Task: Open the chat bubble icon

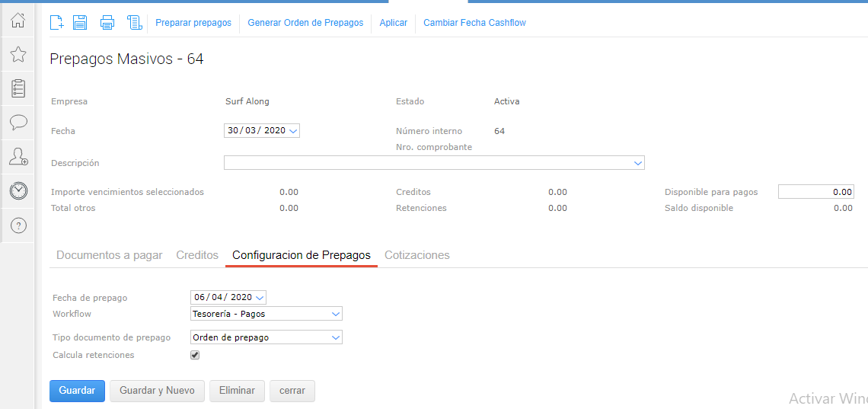Action: pos(18,122)
